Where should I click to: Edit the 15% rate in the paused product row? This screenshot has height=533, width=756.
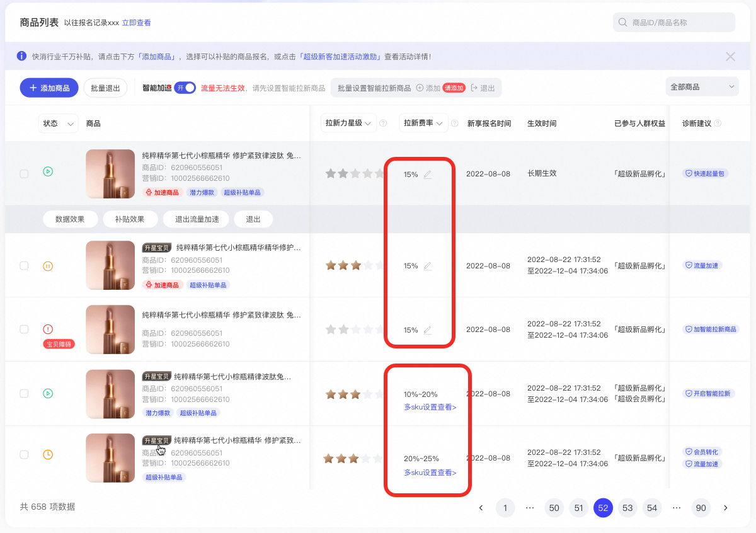pyautogui.click(x=428, y=266)
